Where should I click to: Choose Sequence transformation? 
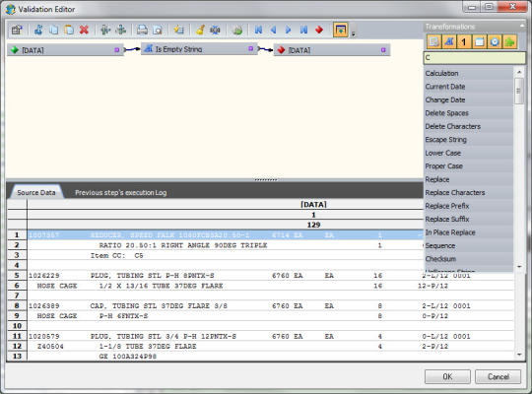coord(468,245)
